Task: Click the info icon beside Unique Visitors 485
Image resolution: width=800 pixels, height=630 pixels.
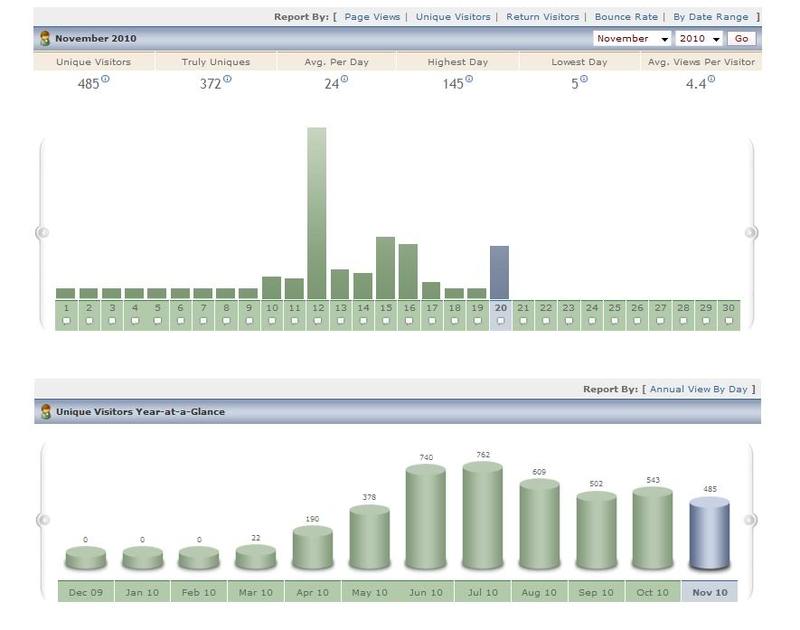Action: click(105, 79)
